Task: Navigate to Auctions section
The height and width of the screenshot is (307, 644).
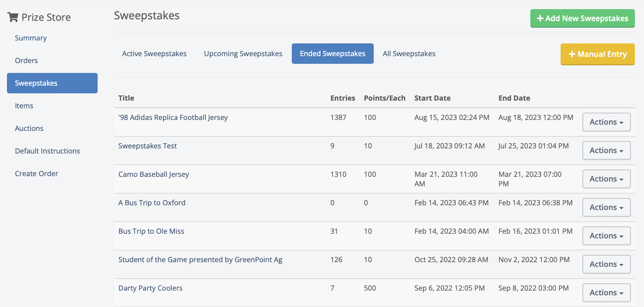Action: [29, 128]
